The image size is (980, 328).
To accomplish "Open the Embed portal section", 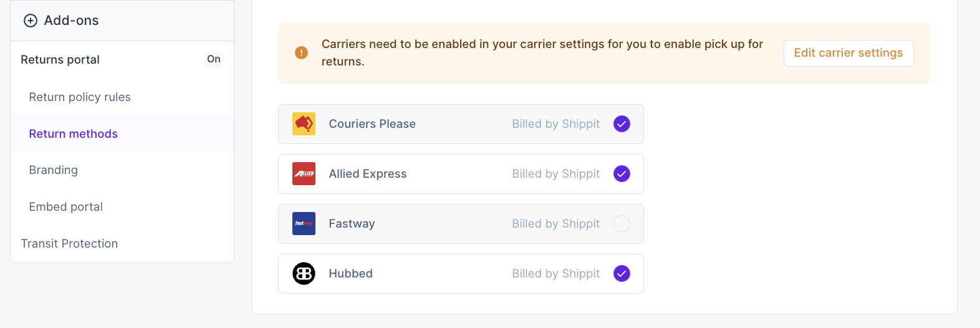I will click(x=66, y=207).
